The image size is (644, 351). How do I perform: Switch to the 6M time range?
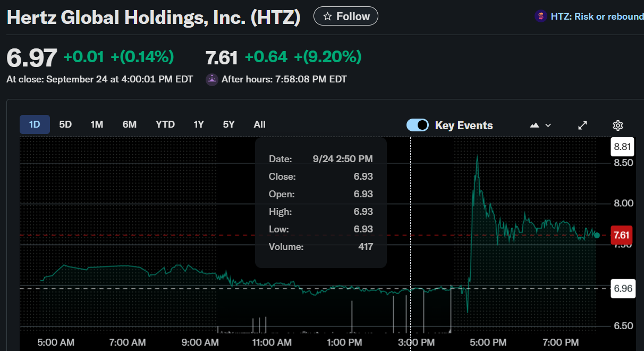click(130, 124)
